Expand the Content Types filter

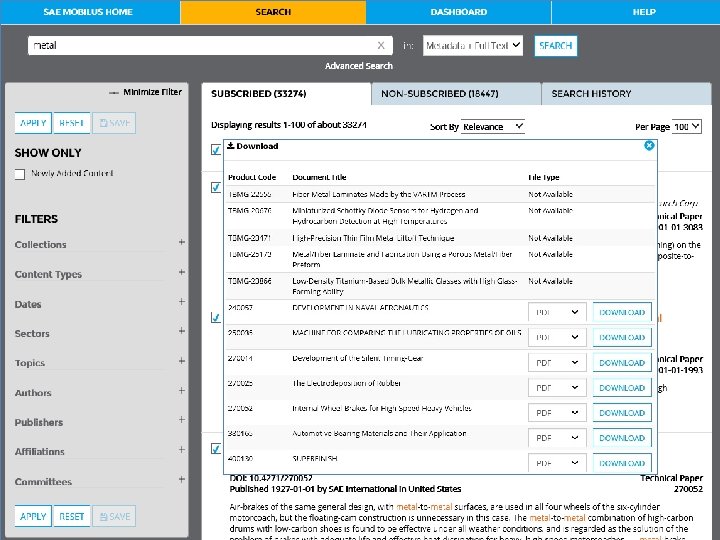(x=182, y=272)
